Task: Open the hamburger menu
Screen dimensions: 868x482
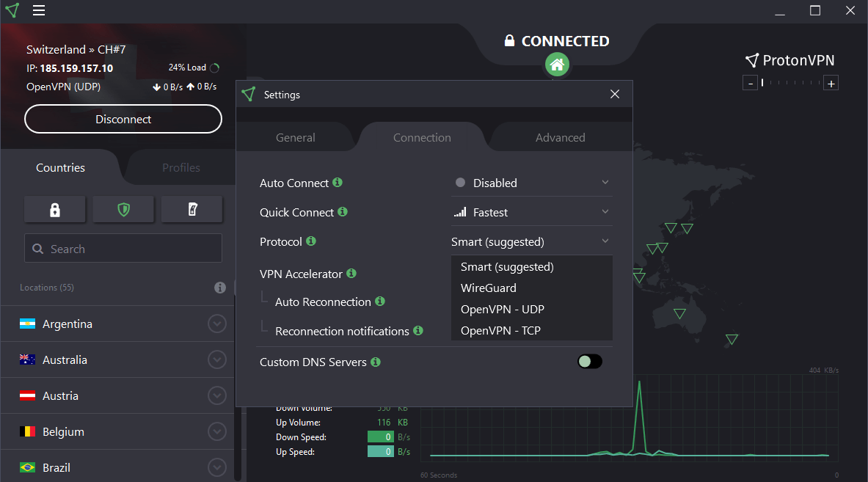Action: pos(39,10)
